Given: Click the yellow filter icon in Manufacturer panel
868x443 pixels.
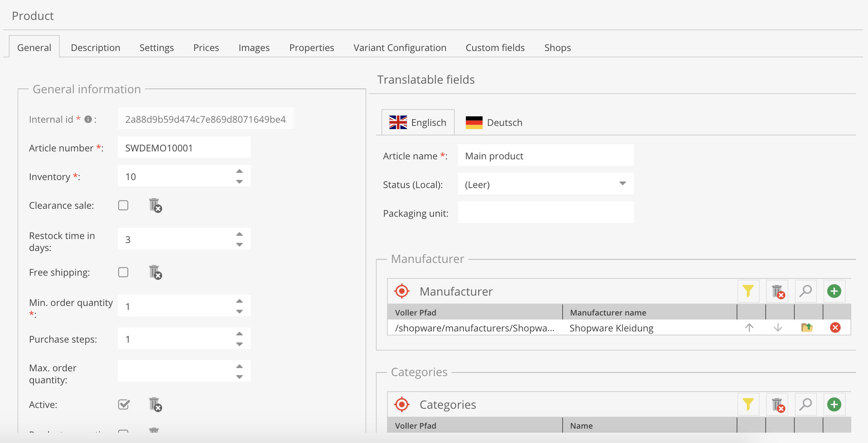Looking at the screenshot, I should 748,291.
